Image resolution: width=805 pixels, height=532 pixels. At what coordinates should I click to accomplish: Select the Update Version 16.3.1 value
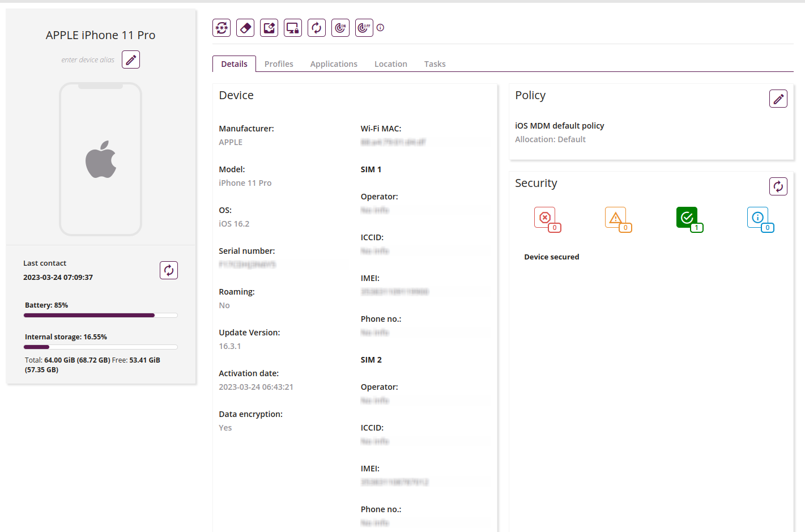pos(230,346)
